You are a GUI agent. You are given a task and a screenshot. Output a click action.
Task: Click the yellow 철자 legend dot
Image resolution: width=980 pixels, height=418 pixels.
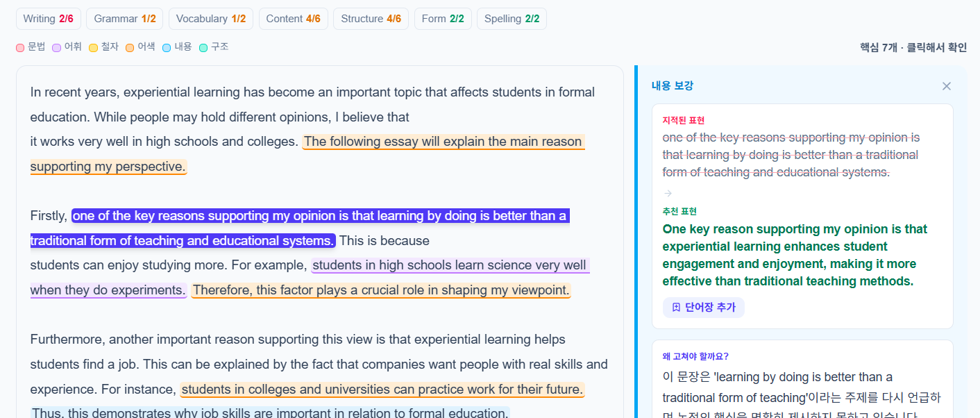[93, 48]
